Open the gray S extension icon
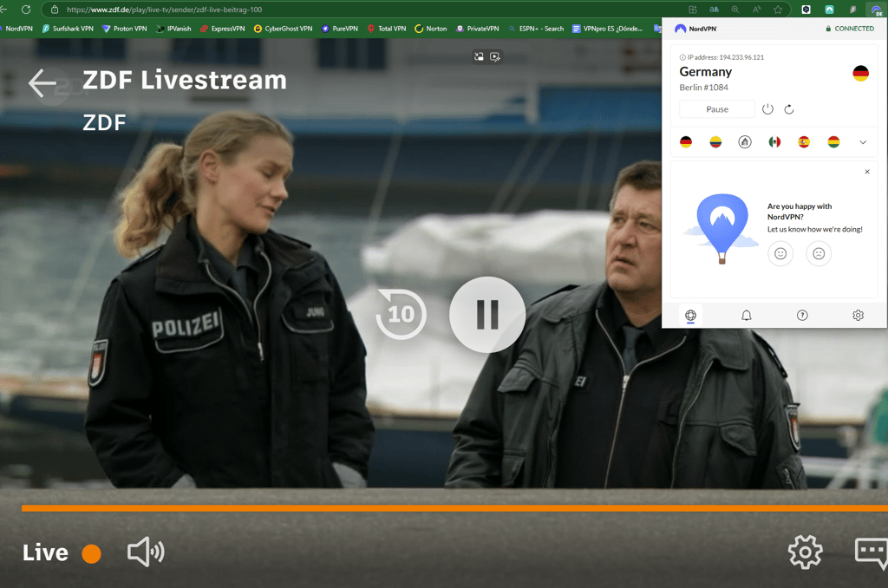 [x=853, y=10]
